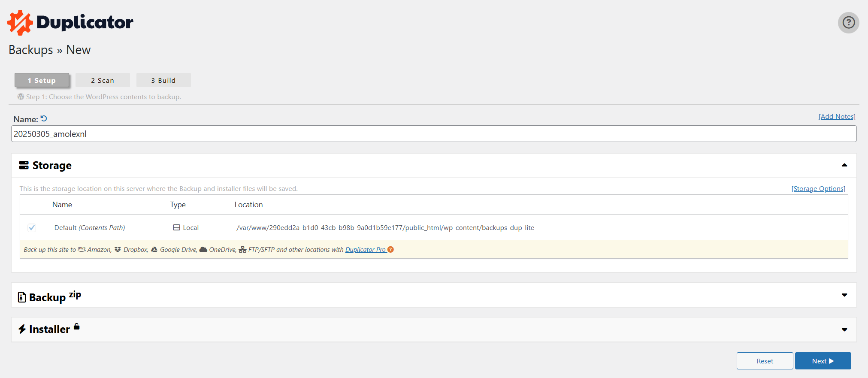Select the 3 Build step tab

point(163,80)
